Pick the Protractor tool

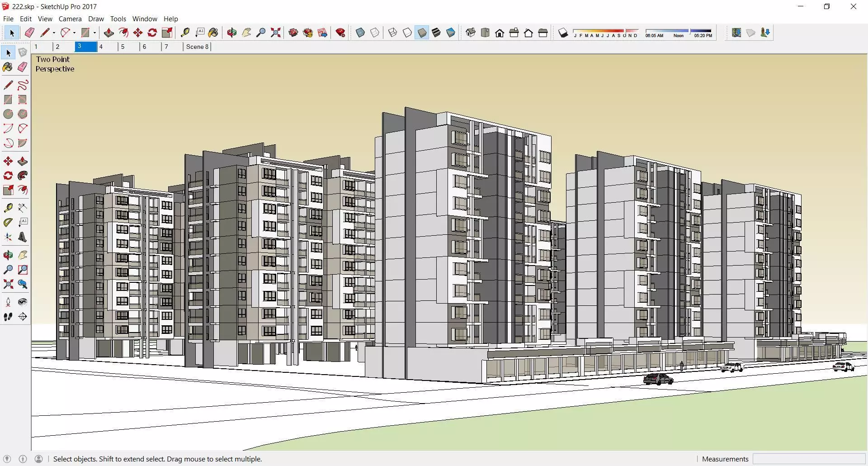pos(8,222)
